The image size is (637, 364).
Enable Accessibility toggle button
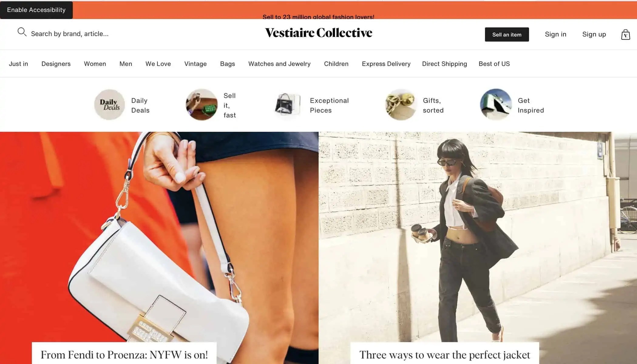(x=36, y=10)
